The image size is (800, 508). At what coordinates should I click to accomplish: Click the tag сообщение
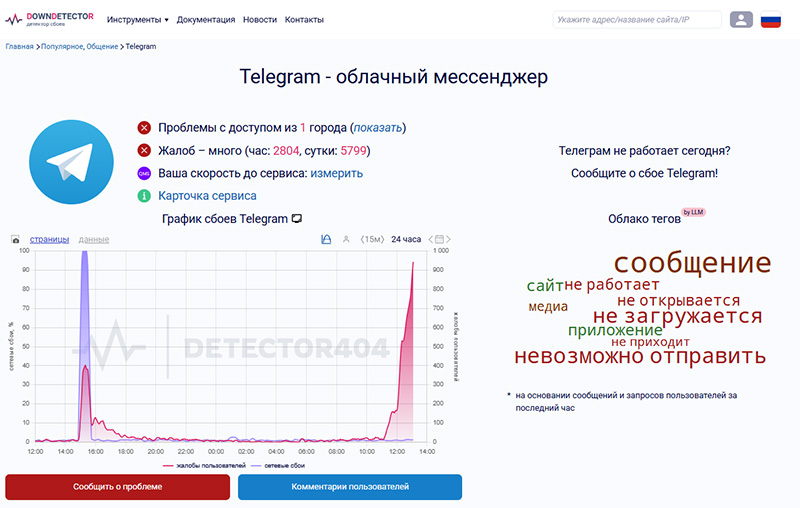[x=692, y=263]
